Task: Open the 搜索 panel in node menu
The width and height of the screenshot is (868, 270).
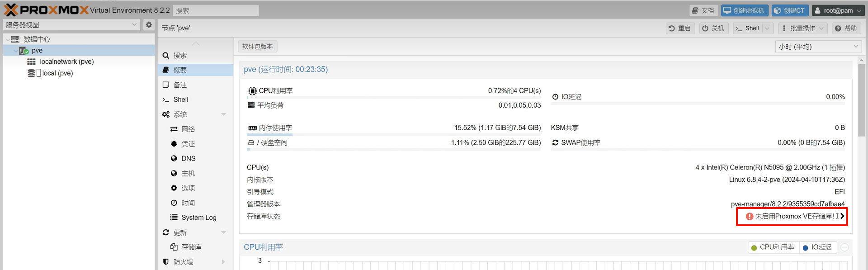Action: tap(195, 56)
